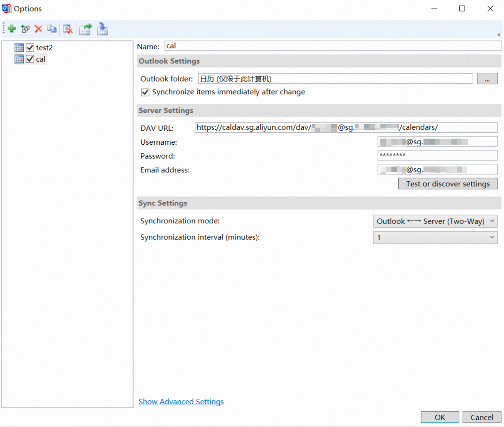Click the calendar icon beside cal profile

19,59
